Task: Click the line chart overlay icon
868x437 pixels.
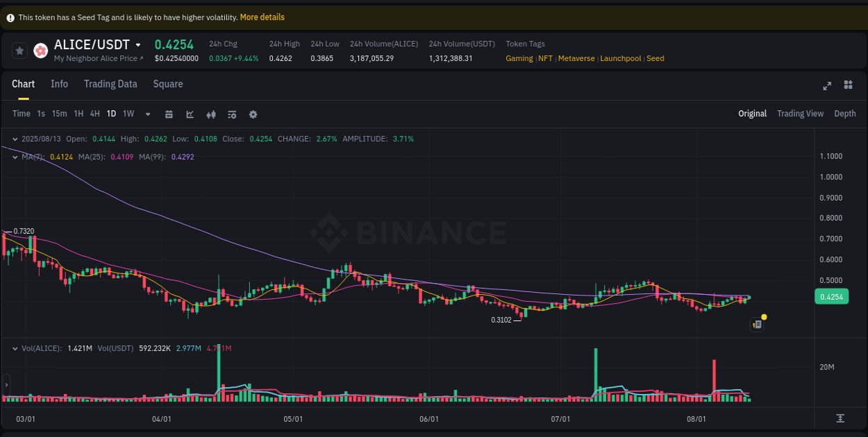Action: click(190, 114)
